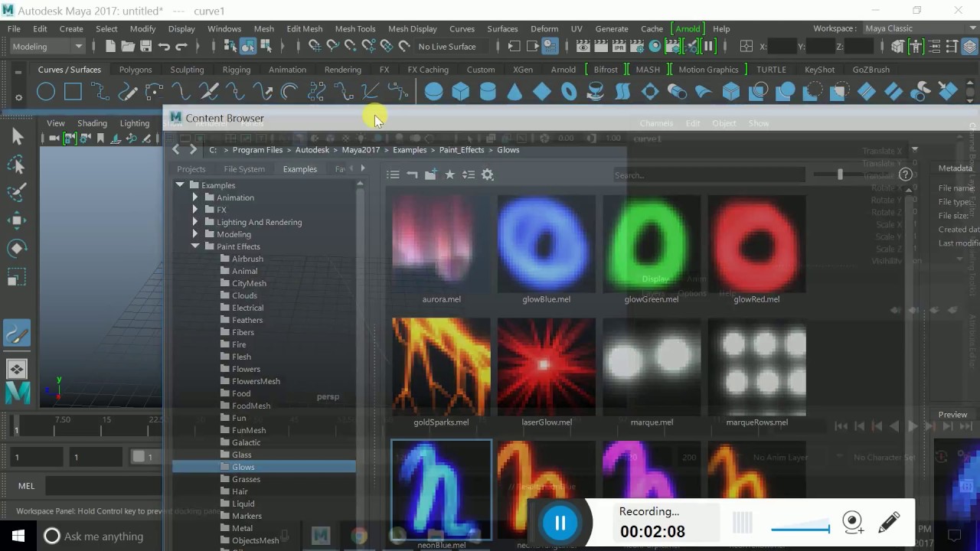
Task: Open the Arnold menu
Action: [x=688, y=29]
